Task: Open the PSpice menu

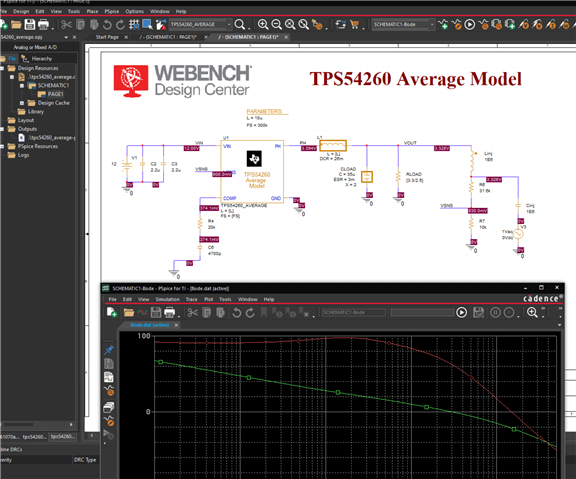Action: 112,11
